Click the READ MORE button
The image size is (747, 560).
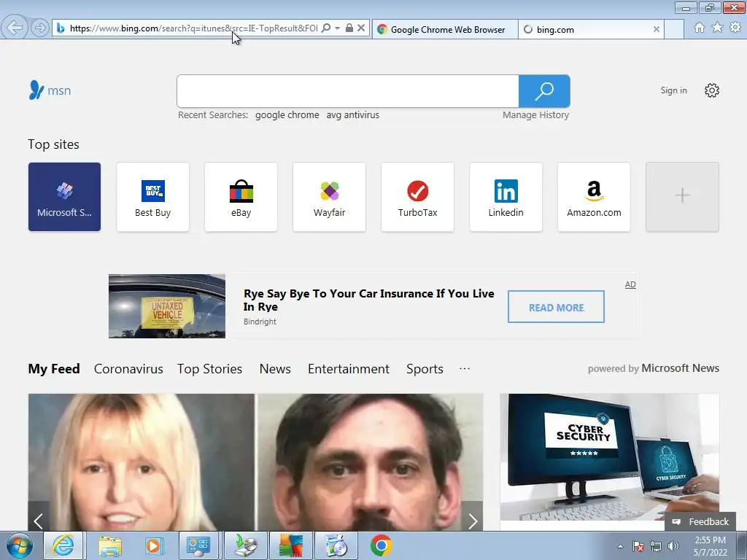[556, 307]
